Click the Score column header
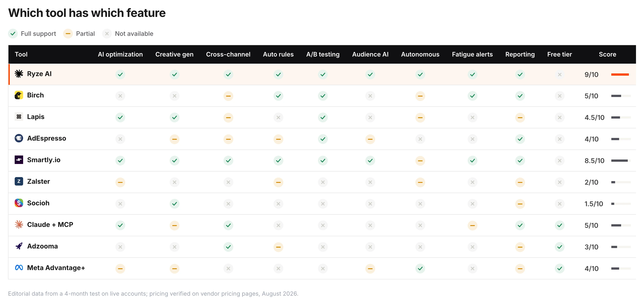The image size is (644, 305). (x=608, y=54)
